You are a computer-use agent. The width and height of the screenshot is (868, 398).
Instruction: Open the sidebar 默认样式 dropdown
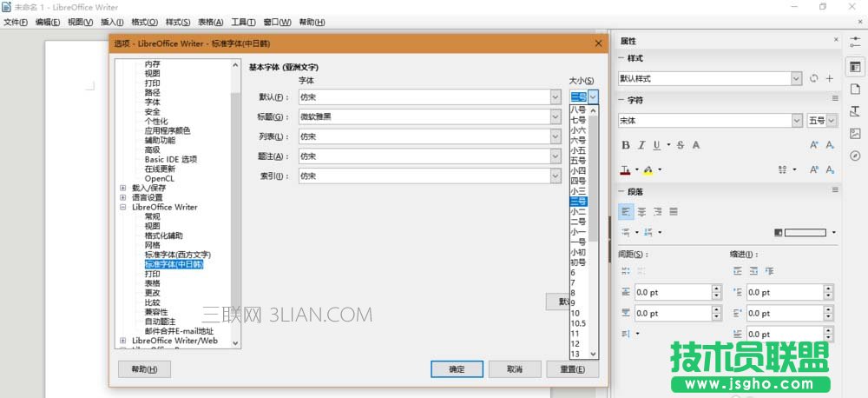click(796, 79)
